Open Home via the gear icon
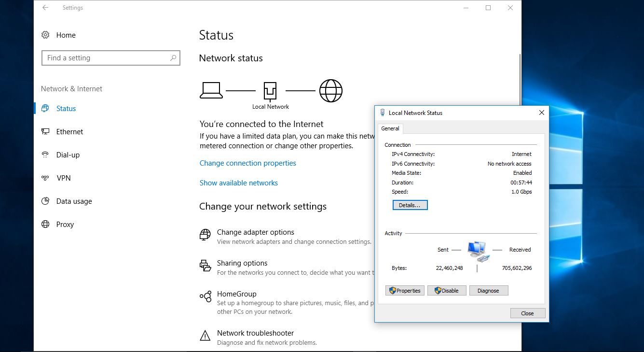Screen dimensions: 644x352 (45, 35)
